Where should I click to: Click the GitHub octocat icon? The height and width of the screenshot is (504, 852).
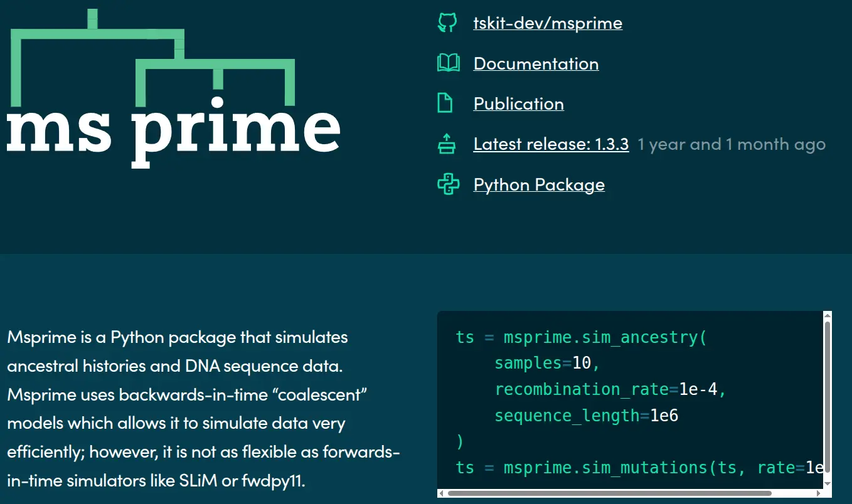click(448, 23)
